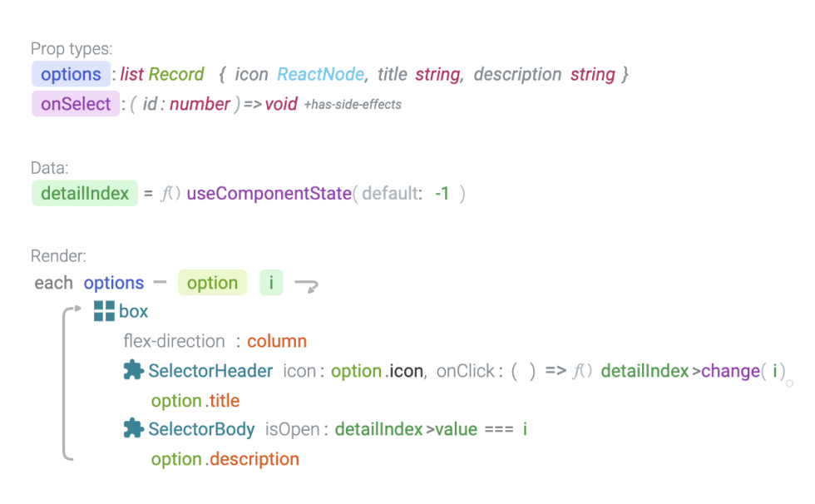The height and width of the screenshot is (504, 815).
Task: Click the -1 default value field
Action: [x=442, y=193]
